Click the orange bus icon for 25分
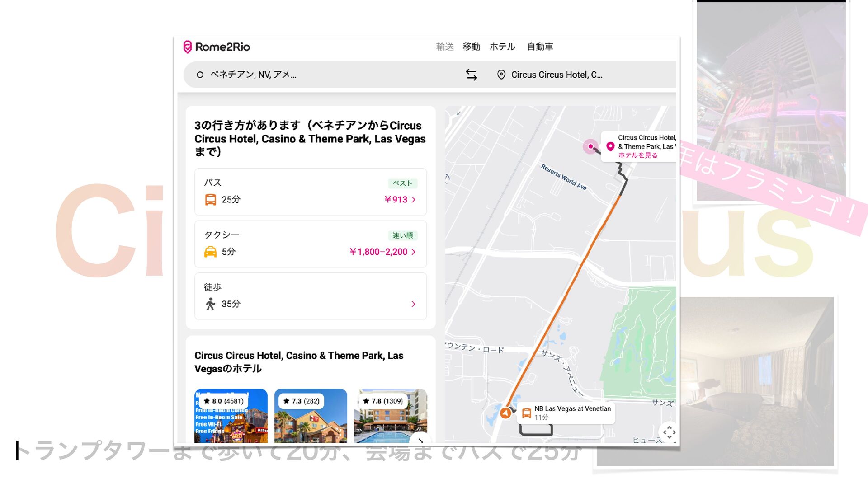 [x=210, y=200]
